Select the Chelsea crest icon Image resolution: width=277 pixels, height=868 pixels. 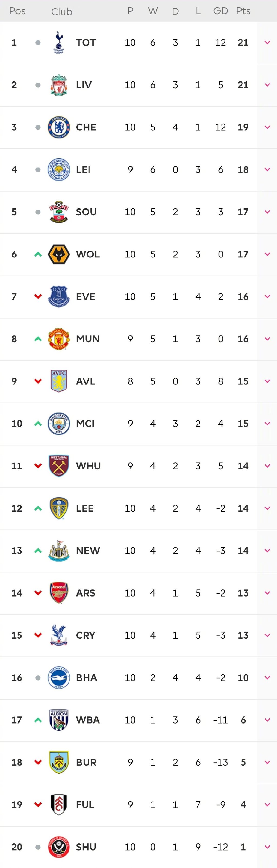59,127
